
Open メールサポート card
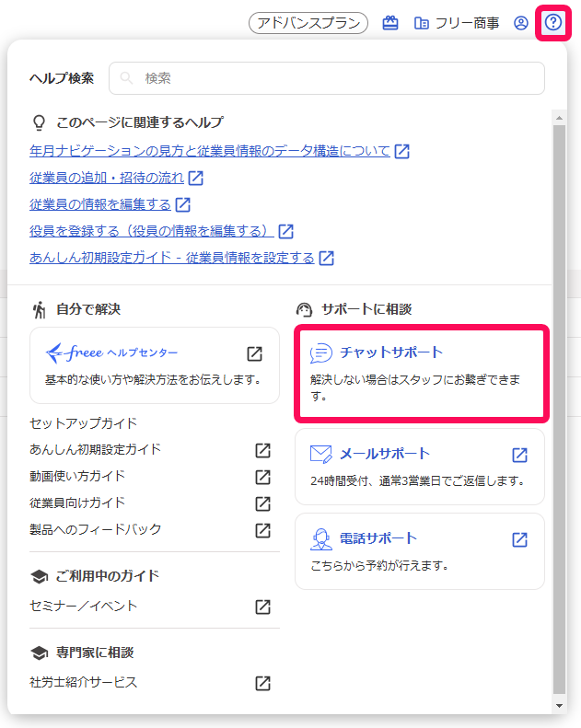[419, 467]
